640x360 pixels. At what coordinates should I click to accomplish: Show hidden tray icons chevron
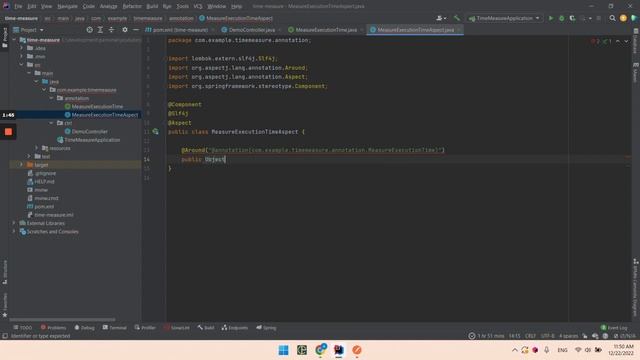514,350
